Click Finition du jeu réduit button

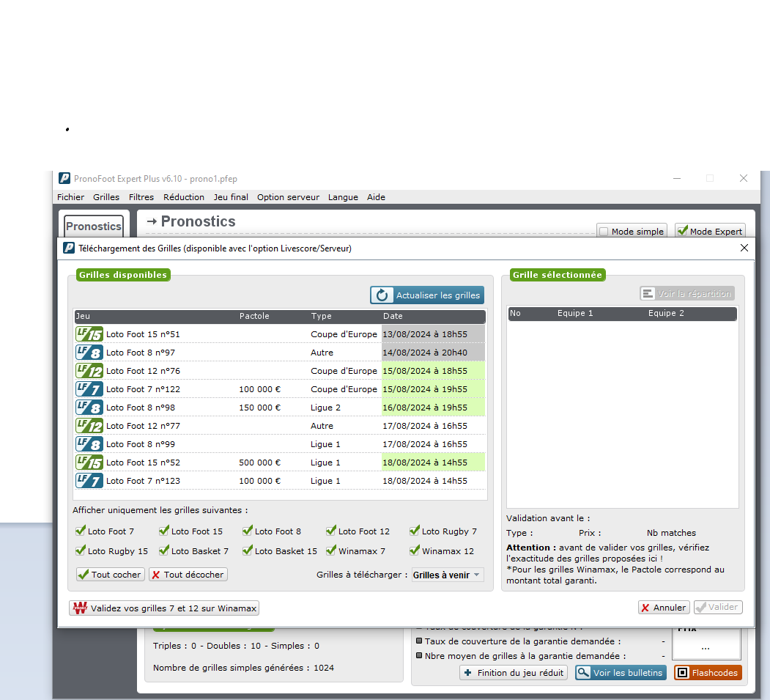(514, 672)
